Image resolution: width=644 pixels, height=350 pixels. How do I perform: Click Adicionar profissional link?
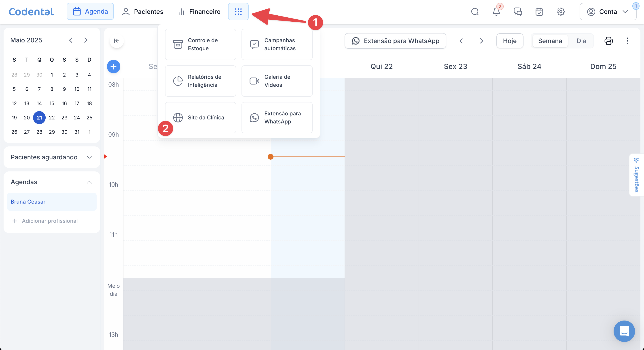point(49,221)
